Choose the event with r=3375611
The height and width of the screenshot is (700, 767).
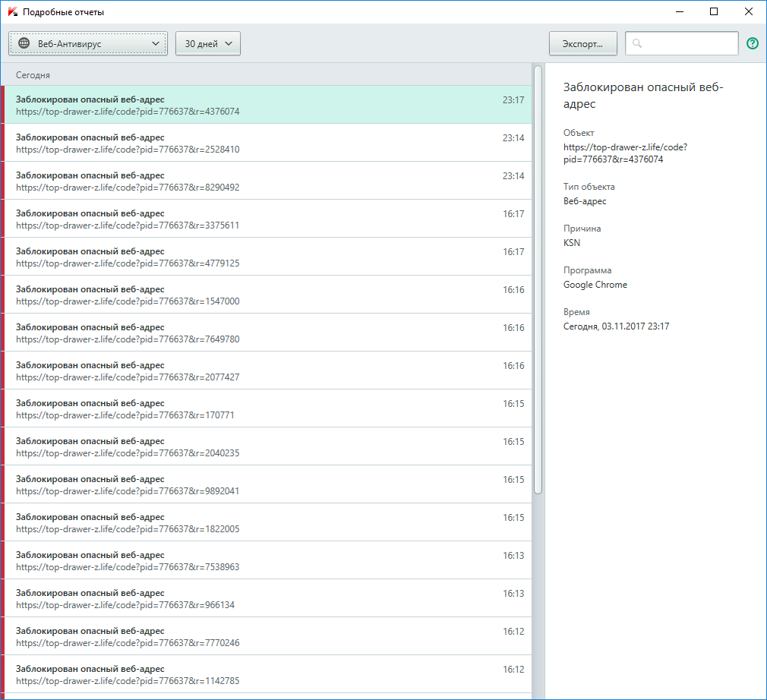point(266,219)
